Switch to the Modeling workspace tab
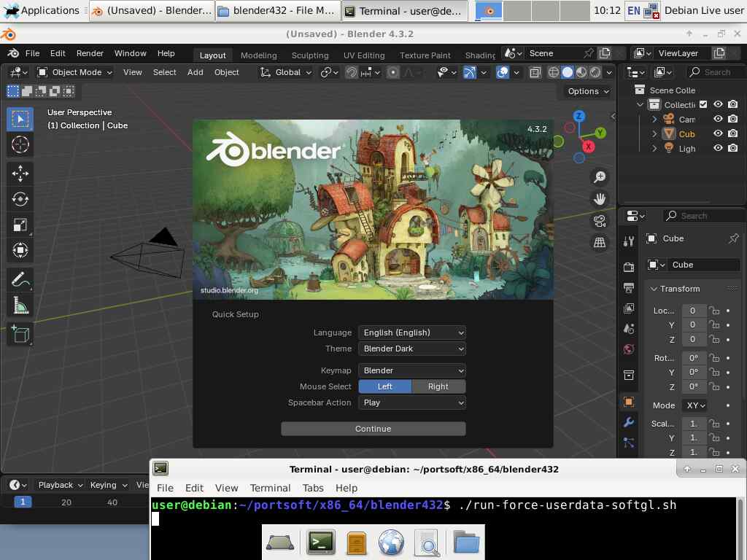The height and width of the screenshot is (560, 747). point(259,55)
